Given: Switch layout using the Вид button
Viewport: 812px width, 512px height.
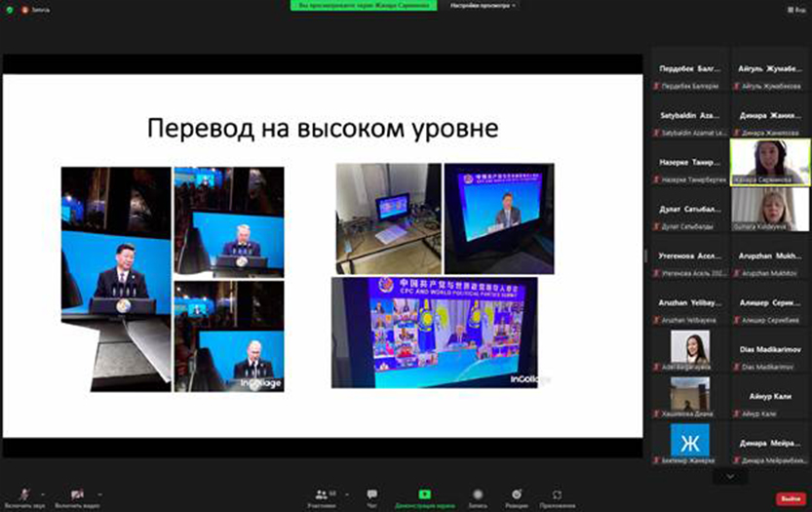Looking at the screenshot, I should click(795, 7).
